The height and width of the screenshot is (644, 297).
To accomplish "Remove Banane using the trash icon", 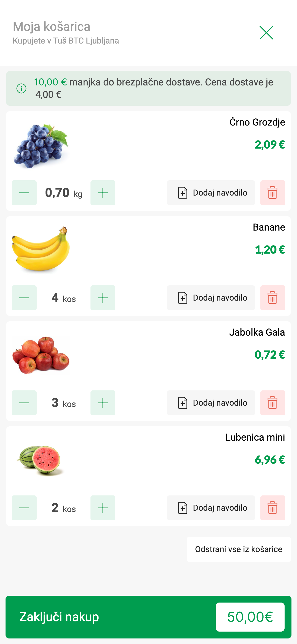I will (x=273, y=298).
